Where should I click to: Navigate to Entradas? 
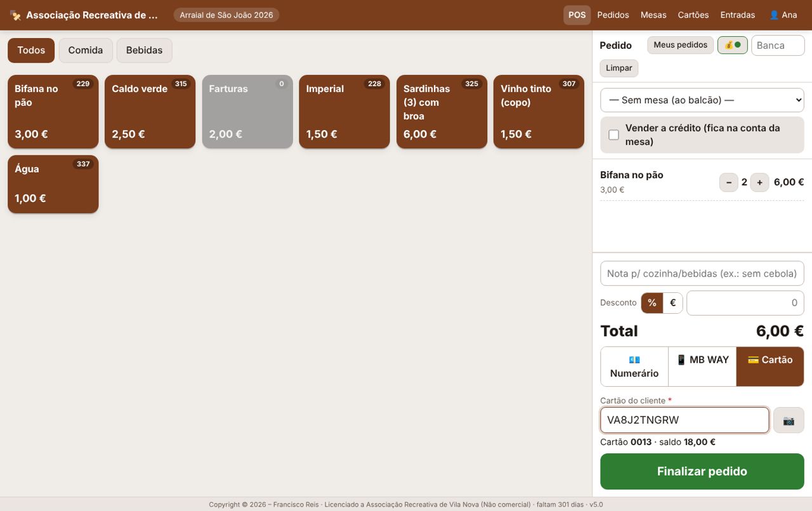click(x=738, y=15)
